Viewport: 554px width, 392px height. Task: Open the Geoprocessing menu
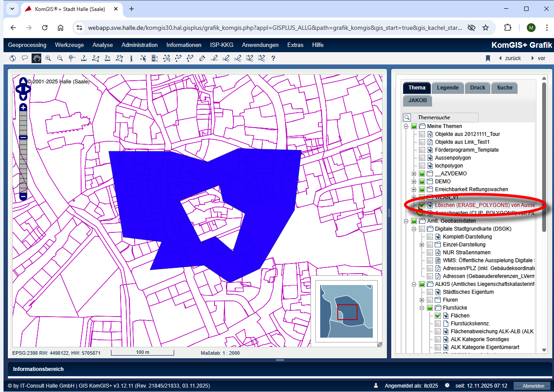(27, 45)
